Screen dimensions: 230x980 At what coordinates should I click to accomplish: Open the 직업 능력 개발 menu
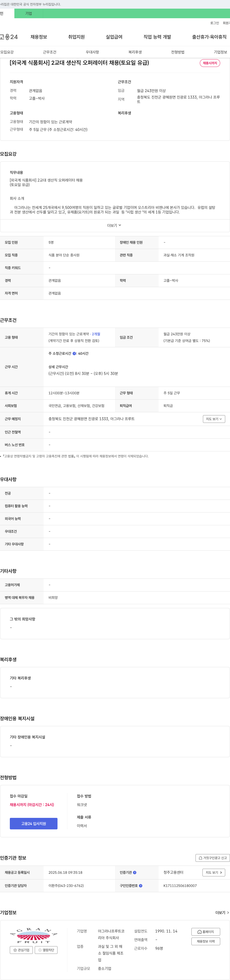tap(157, 37)
